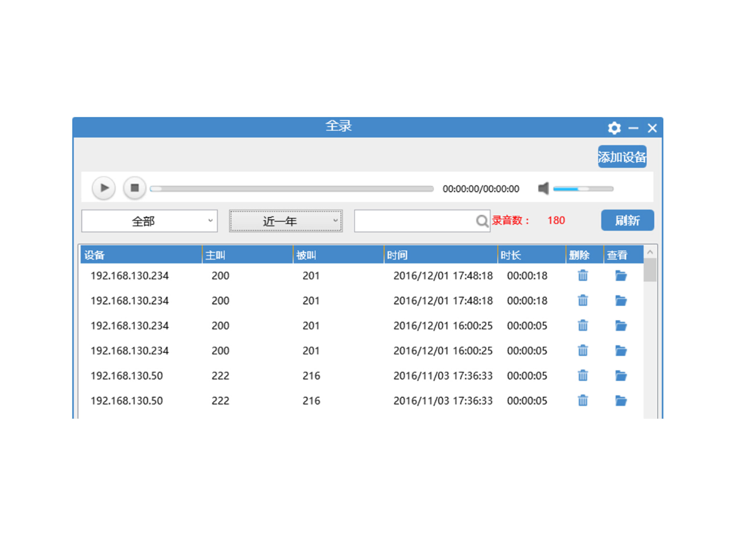This screenshot has height=560, width=730.
Task: Start playback with the play button
Action: coord(104,188)
